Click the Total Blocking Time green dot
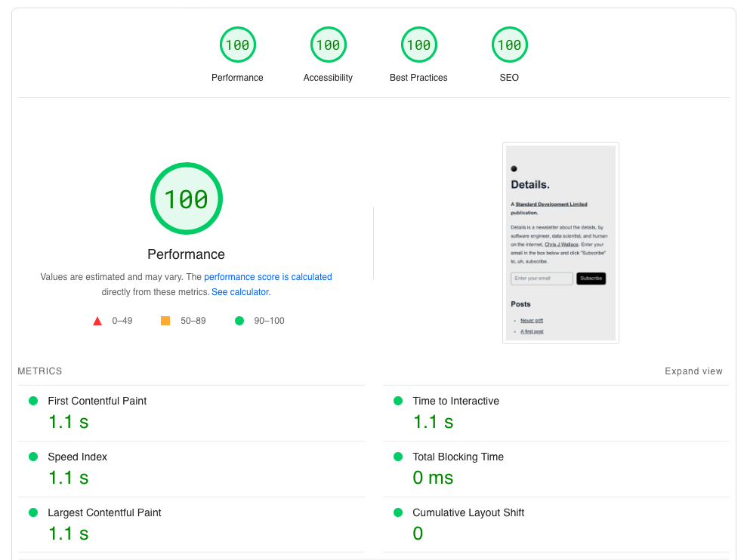Screen dimensions: 744x560 click(398, 457)
